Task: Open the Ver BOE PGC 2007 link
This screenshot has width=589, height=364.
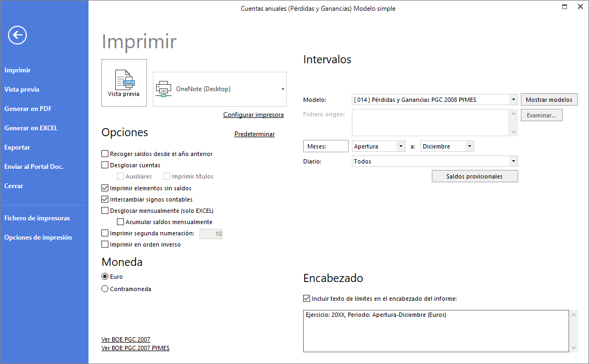Action: click(x=126, y=339)
